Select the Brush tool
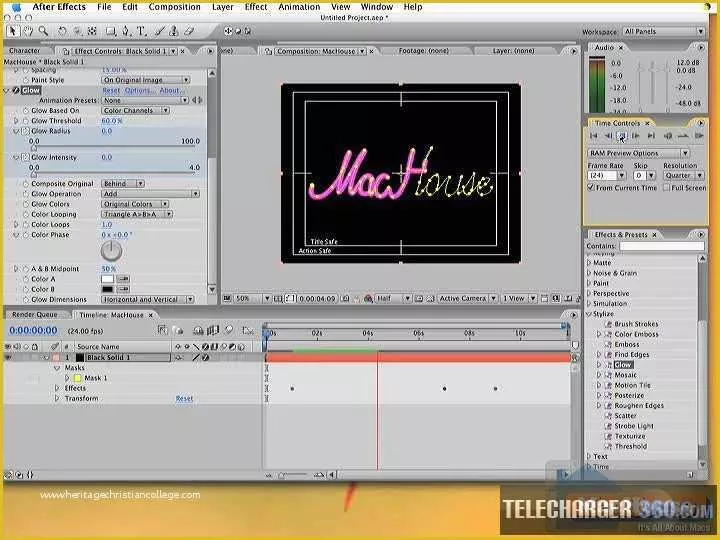Image resolution: width=720 pixels, height=540 pixels. 159,31
